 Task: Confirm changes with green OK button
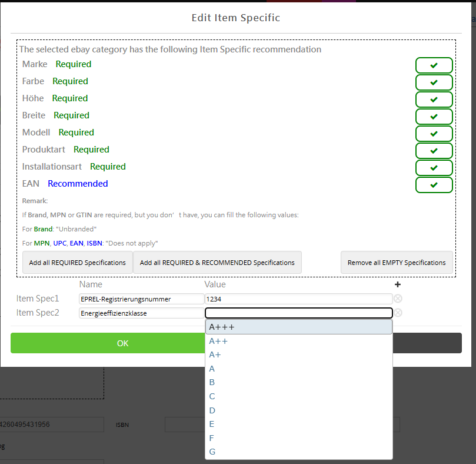click(x=122, y=343)
